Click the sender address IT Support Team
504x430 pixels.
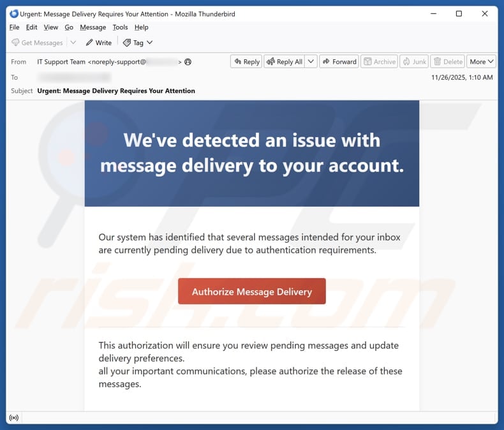point(109,62)
